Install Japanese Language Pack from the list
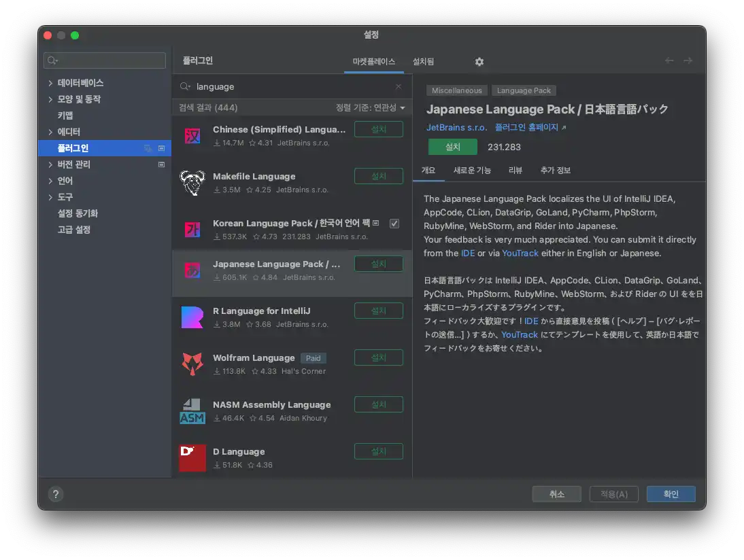The width and height of the screenshot is (744, 560). click(x=379, y=264)
